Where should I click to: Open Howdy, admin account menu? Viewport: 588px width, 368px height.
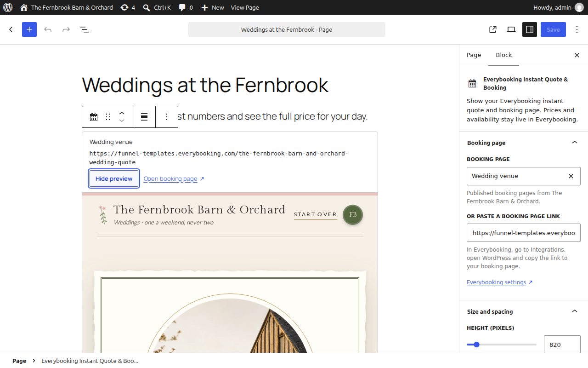(x=558, y=7)
